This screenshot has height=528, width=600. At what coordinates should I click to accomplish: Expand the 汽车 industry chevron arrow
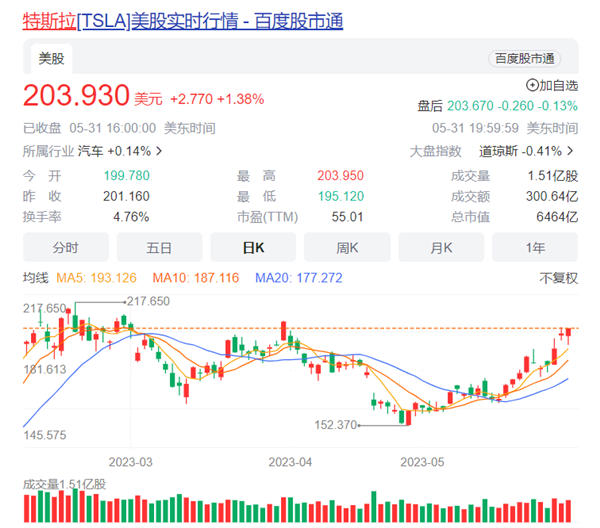[x=159, y=152]
